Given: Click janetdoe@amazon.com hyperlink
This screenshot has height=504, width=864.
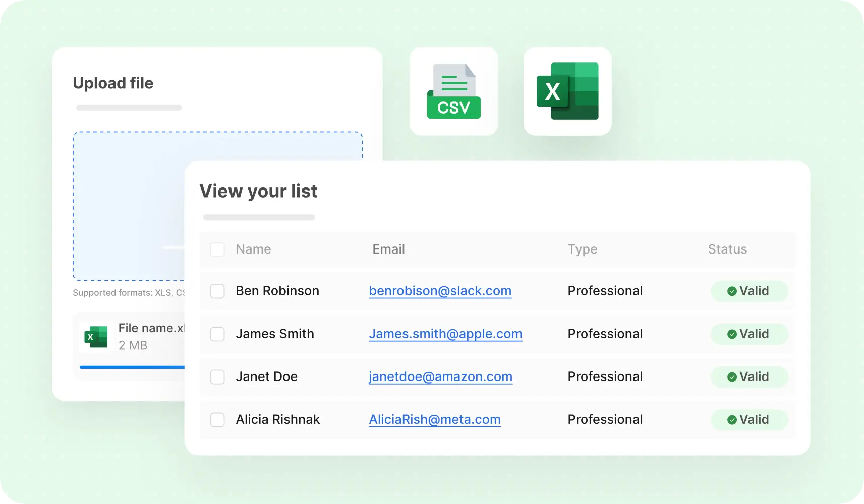Looking at the screenshot, I should (x=441, y=376).
